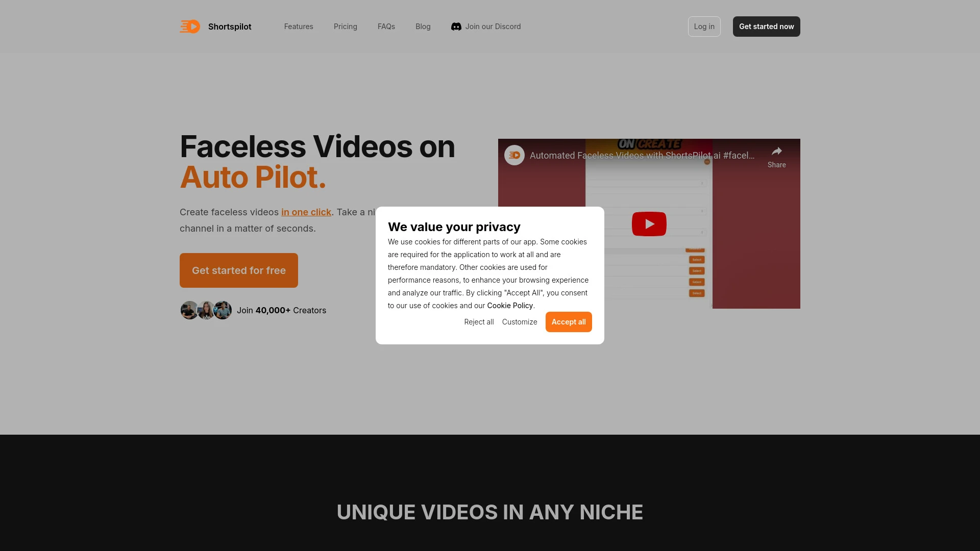Click Get started for free button
This screenshot has height=551, width=980.
coord(238,270)
